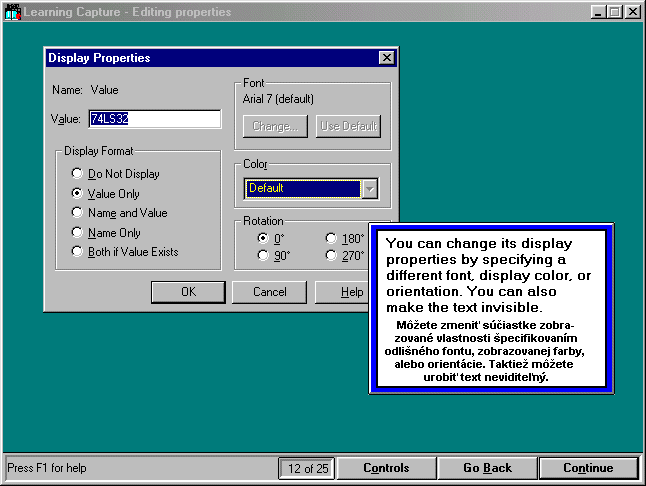The height and width of the screenshot is (486, 646).
Task: Open the Controls button in bottom bar
Action: coord(385,468)
